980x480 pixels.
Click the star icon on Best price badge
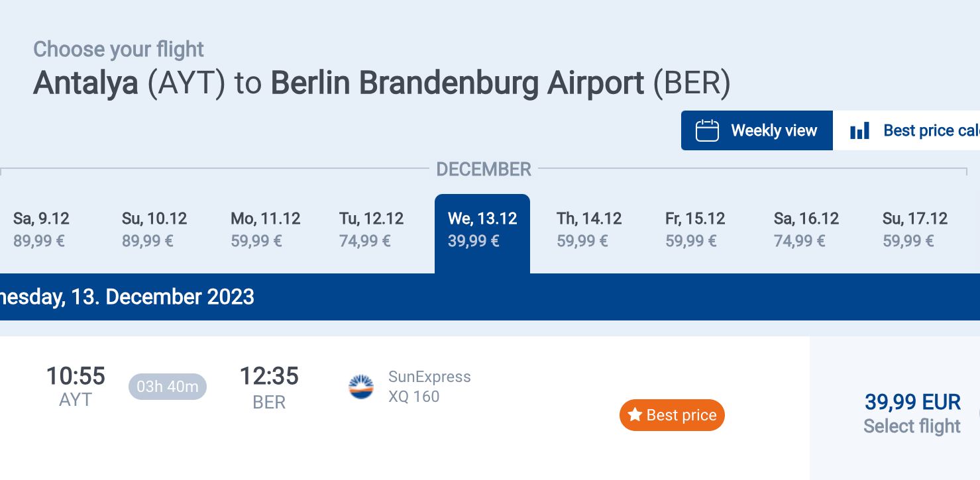pyautogui.click(x=635, y=415)
